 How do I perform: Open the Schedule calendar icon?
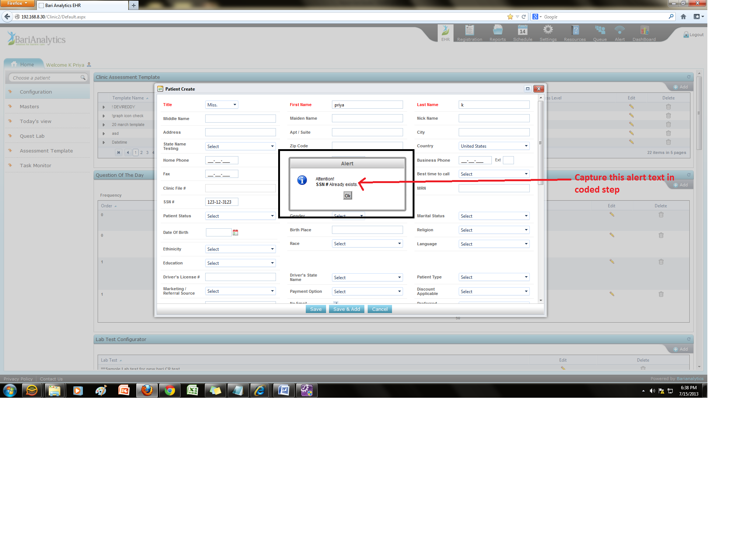pos(522,31)
